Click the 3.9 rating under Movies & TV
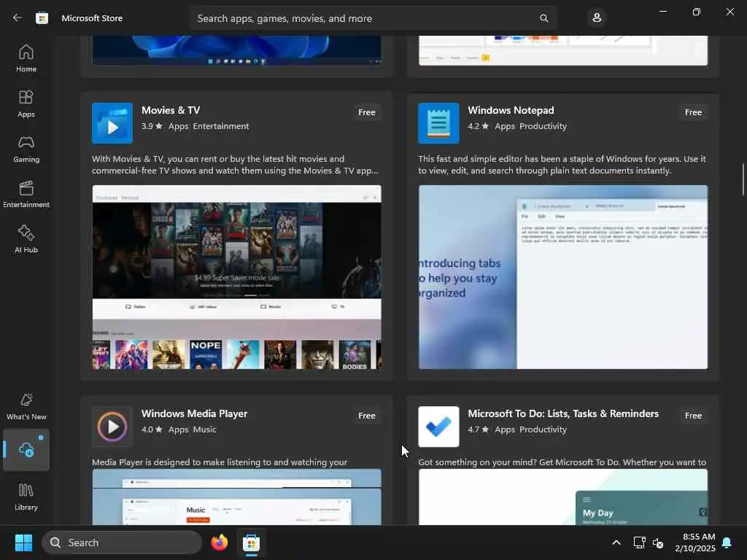 [x=152, y=126]
